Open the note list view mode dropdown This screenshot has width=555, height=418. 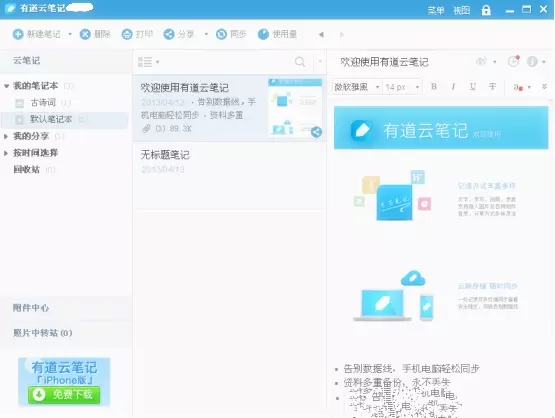click(148, 62)
